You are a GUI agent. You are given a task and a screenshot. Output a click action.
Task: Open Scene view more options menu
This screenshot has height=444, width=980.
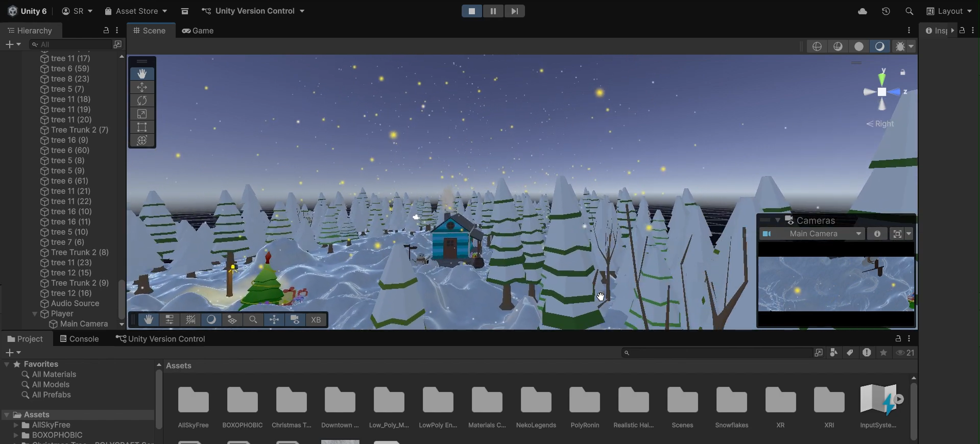pyautogui.click(x=909, y=31)
